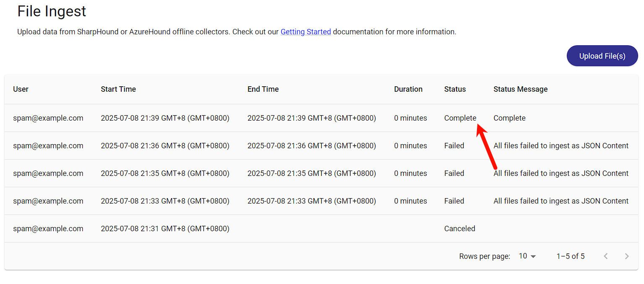The image size is (644, 284).
Task: Click the Upload File(s) button
Action: [x=602, y=56]
